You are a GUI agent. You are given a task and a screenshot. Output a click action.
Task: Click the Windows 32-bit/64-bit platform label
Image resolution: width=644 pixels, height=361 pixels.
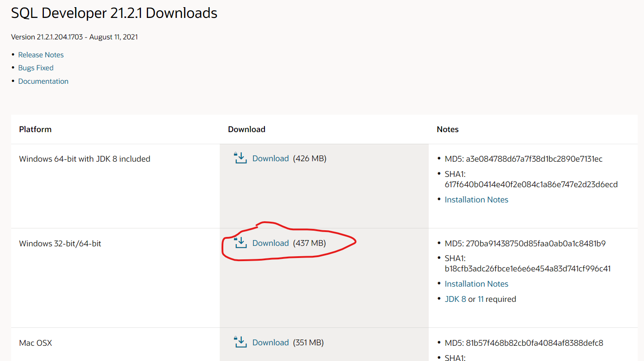[60, 244]
